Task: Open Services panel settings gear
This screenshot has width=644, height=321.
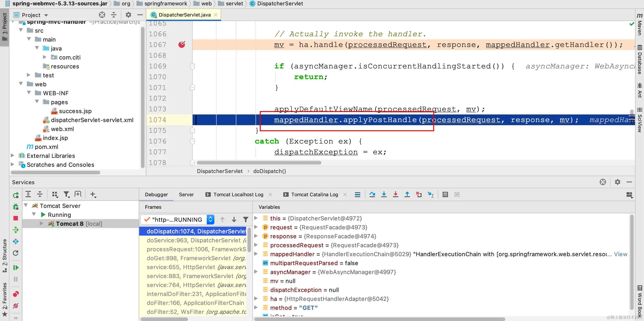Action: click(x=618, y=182)
